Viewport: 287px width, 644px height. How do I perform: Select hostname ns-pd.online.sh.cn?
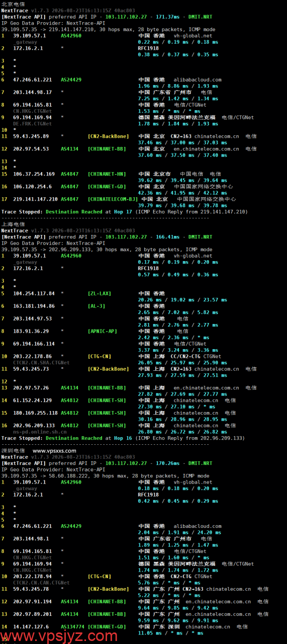[40, 432]
